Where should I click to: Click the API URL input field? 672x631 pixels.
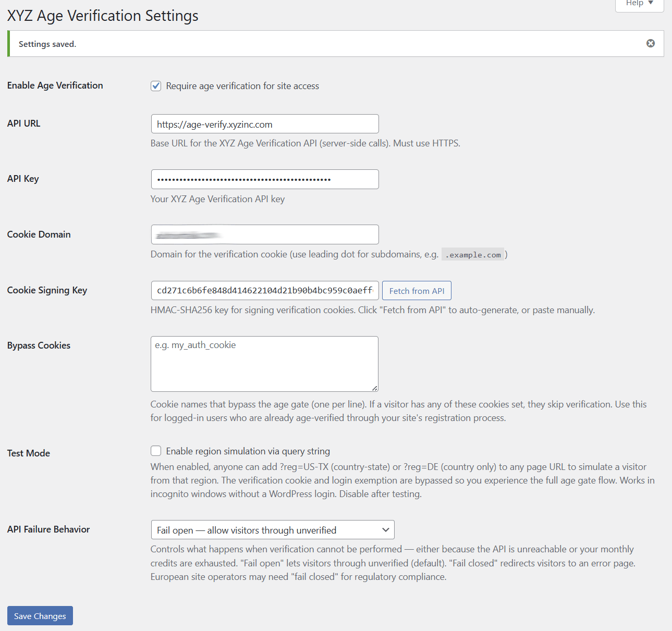(264, 124)
